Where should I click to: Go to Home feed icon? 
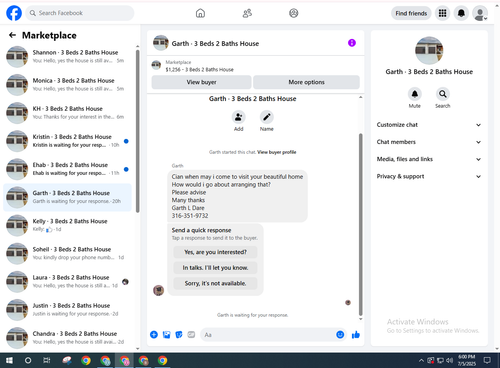[x=200, y=13]
